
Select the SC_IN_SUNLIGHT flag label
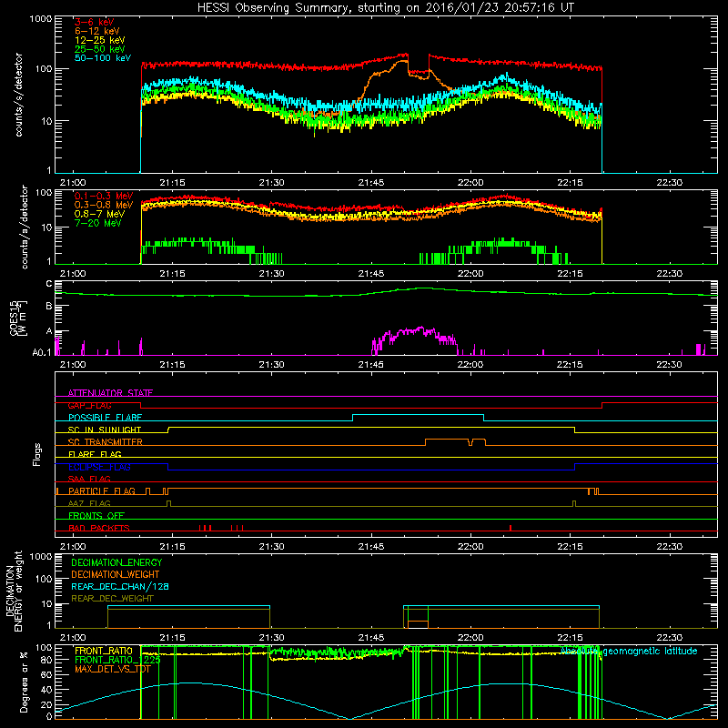[x=105, y=430]
